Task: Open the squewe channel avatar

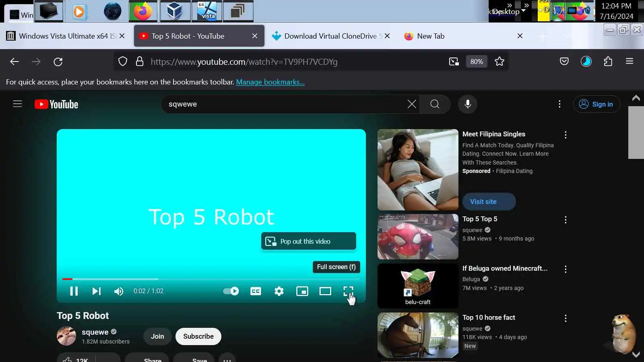Action: click(66, 336)
